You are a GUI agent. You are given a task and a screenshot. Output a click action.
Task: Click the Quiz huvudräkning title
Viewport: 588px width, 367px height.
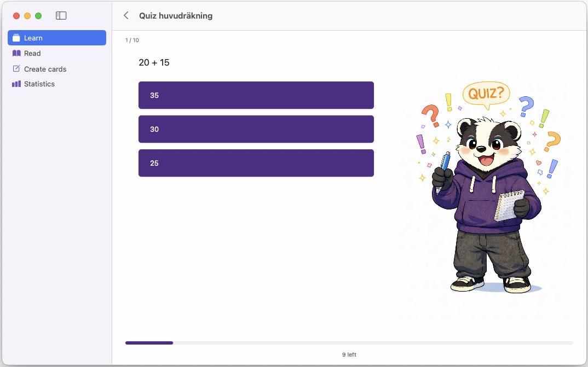coord(176,15)
